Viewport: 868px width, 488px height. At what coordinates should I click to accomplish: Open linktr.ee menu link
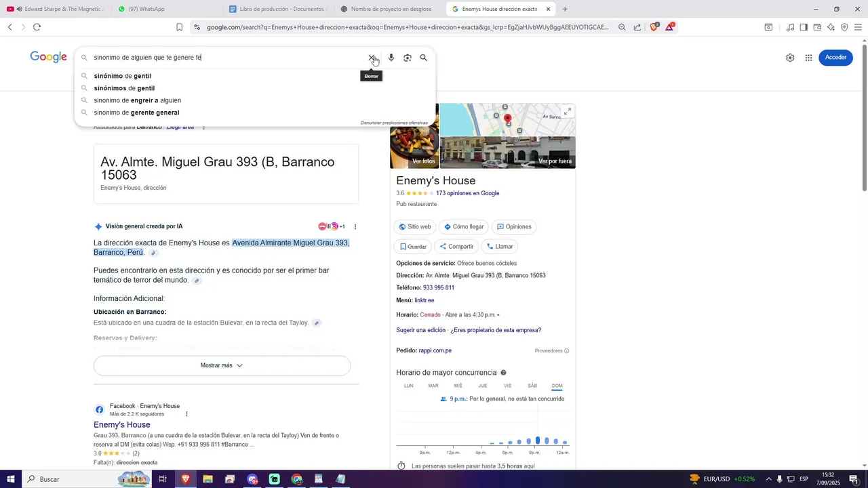pyautogui.click(x=425, y=300)
